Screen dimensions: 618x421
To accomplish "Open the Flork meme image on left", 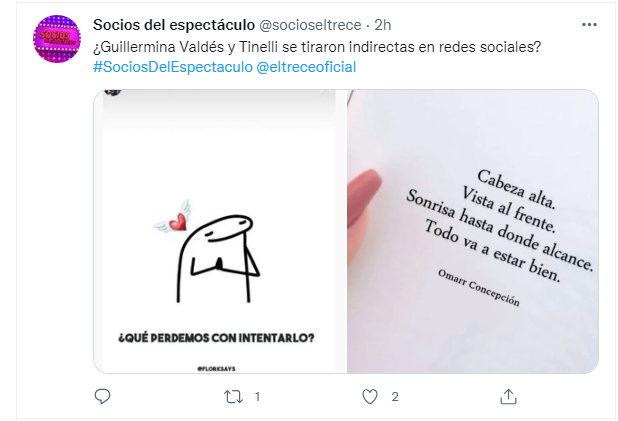I will coord(220,231).
